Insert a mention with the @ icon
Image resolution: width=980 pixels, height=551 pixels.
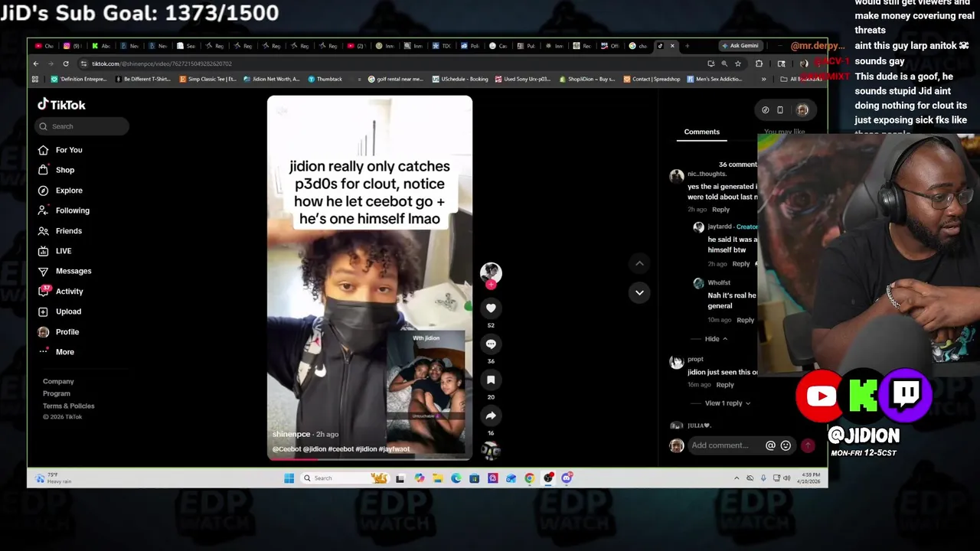click(x=770, y=445)
